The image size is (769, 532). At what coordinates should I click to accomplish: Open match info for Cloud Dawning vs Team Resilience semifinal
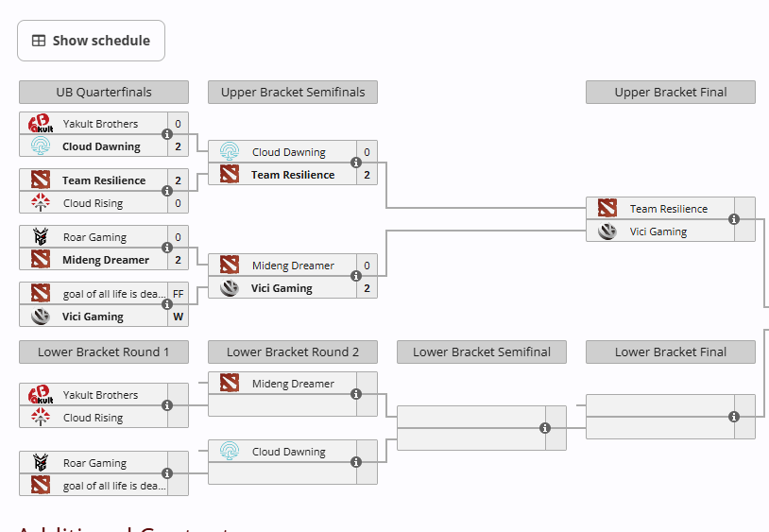(x=356, y=163)
